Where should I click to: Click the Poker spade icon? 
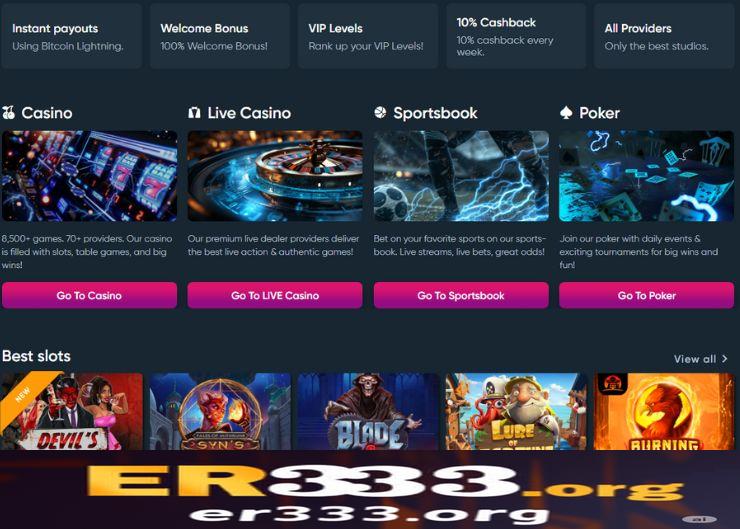tap(566, 112)
